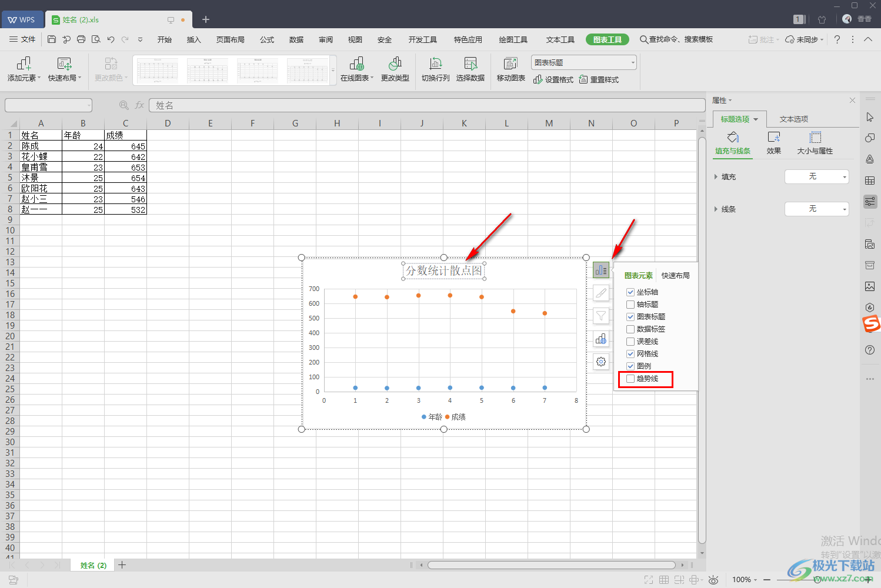The height and width of the screenshot is (588, 881).
Task: Click the formula bar input showing 姓名
Action: pos(427,105)
